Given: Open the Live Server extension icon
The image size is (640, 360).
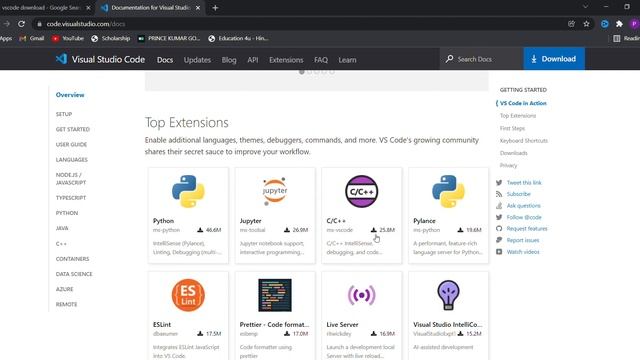Looking at the screenshot, I should (362, 295).
